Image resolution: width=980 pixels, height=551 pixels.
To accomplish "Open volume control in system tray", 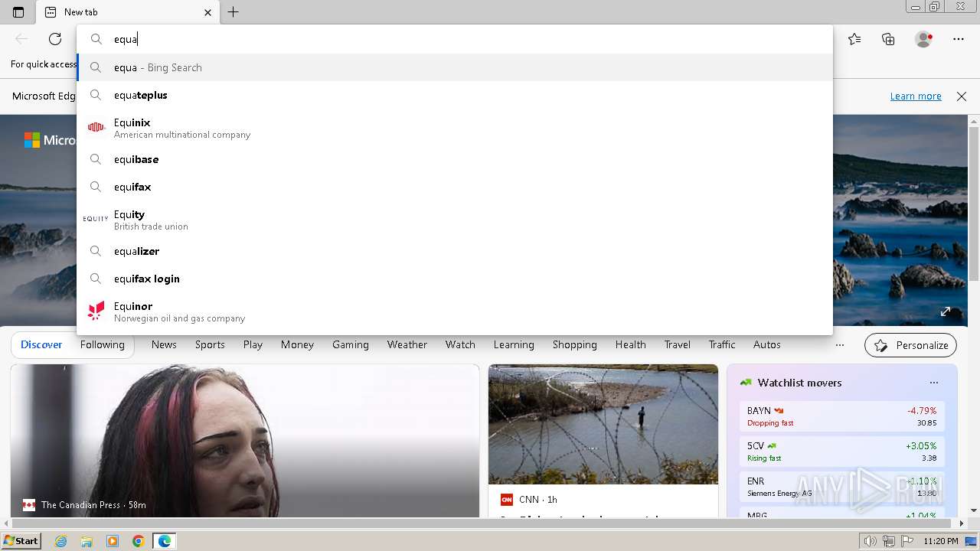I will coord(871,541).
